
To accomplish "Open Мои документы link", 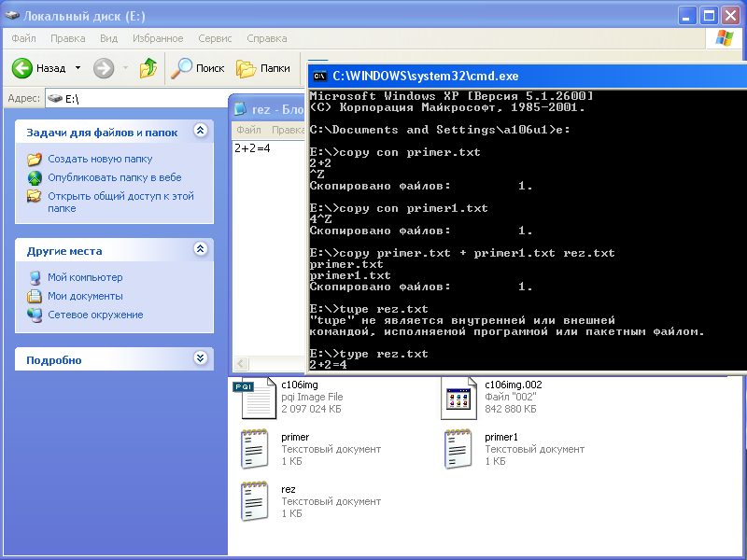I will click(x=85, y=296).
